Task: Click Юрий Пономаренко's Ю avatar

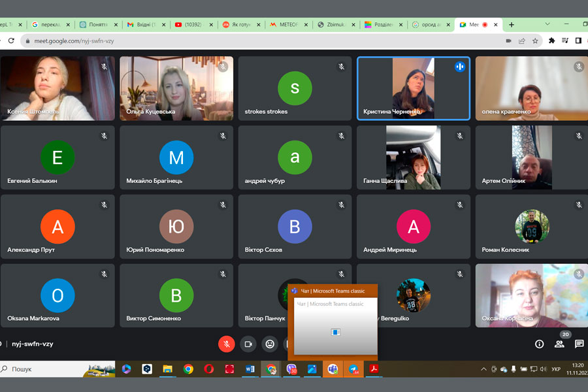Action: [x=176, y=227]
